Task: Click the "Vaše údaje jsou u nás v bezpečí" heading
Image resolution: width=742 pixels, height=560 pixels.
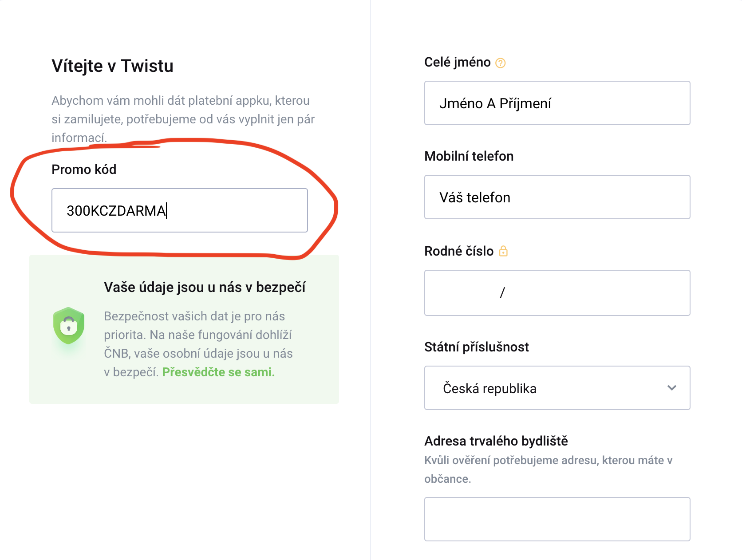Action: tap(205, 287)
